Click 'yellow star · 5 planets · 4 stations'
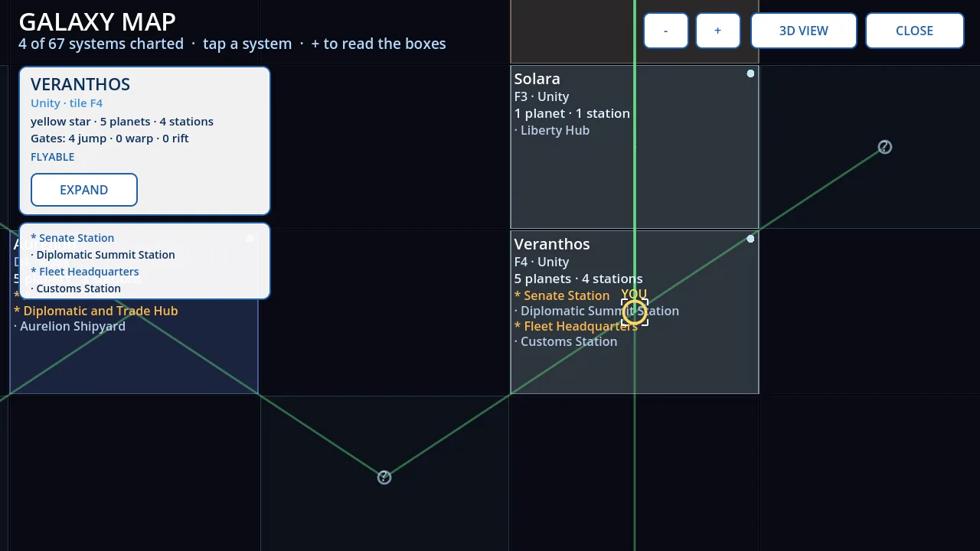 click(122, 122)
